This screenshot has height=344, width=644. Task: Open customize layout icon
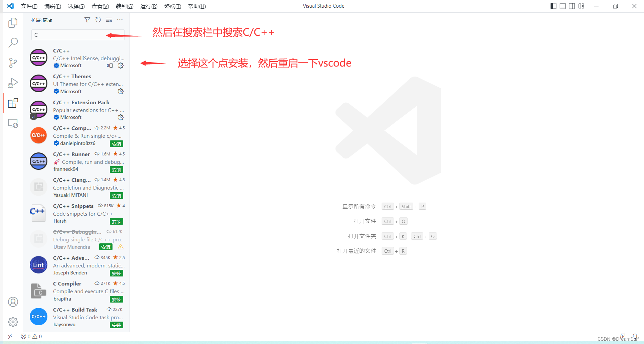tap(581, 6)
